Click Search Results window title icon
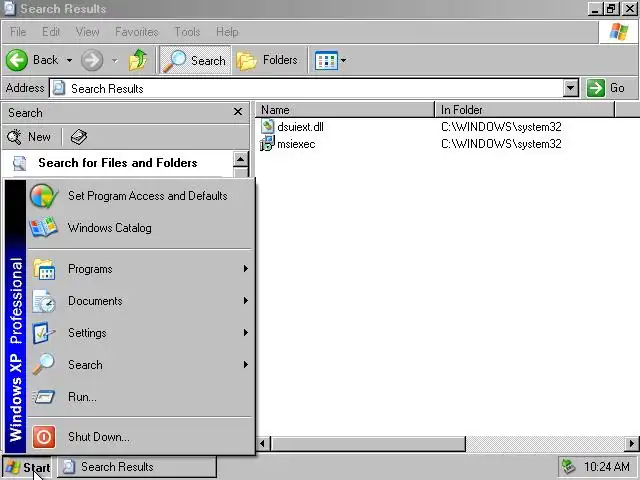Viewport: 640px width, 480px height. (9, 8)
